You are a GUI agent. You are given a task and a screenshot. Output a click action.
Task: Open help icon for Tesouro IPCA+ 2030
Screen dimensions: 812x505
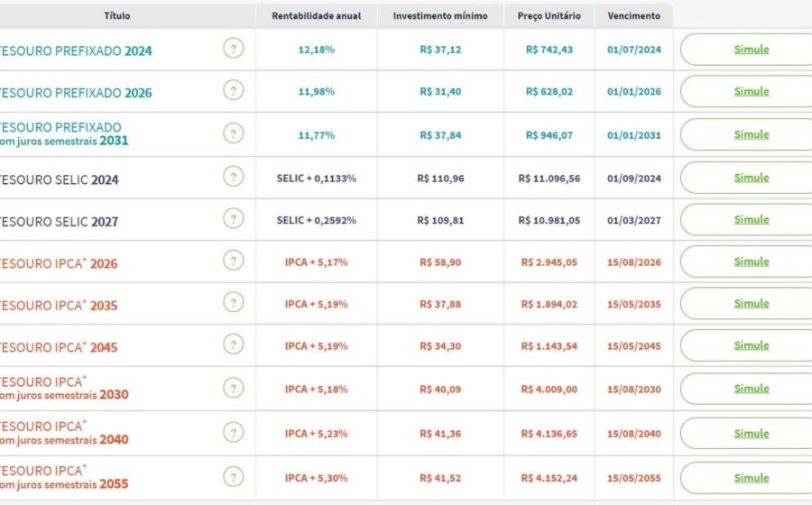coord(233,388)
